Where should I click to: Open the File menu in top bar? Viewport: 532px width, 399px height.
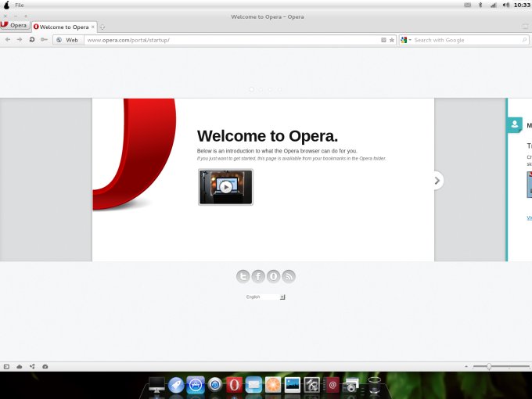[x=20, y=5]
